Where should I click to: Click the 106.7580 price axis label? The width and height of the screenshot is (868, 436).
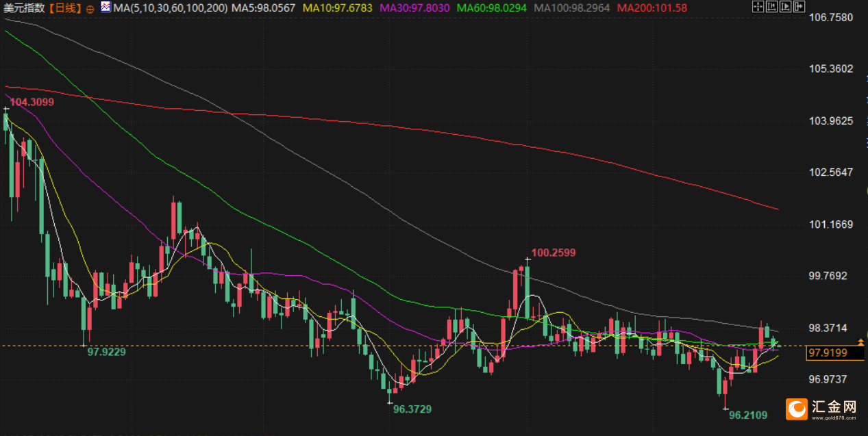pyautogui.click(x=832, y=17)
